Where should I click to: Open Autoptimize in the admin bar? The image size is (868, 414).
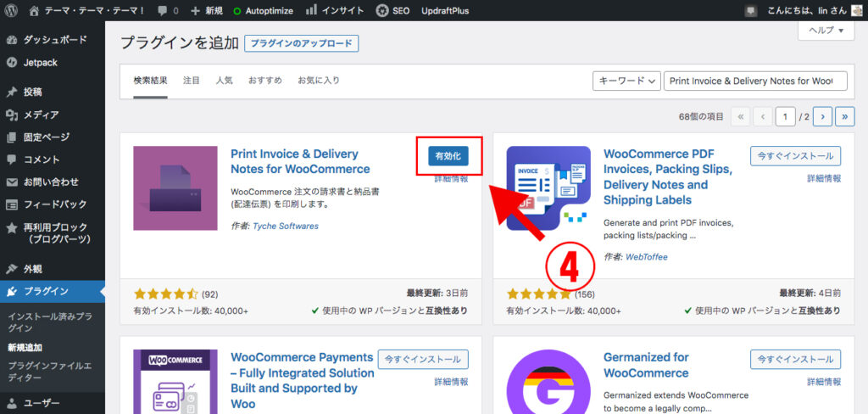[x=263, y=10]
